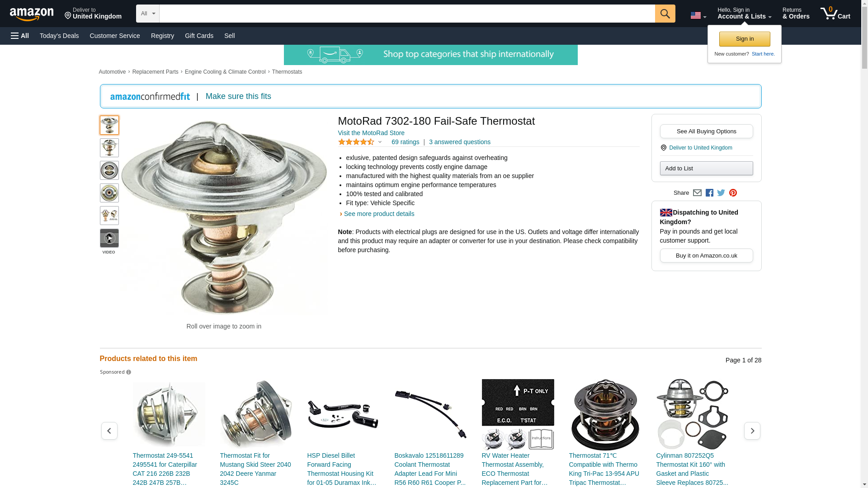Expand the star ratings breakdown arrow
The image size is (868, 488).
(x=380, y=142)
